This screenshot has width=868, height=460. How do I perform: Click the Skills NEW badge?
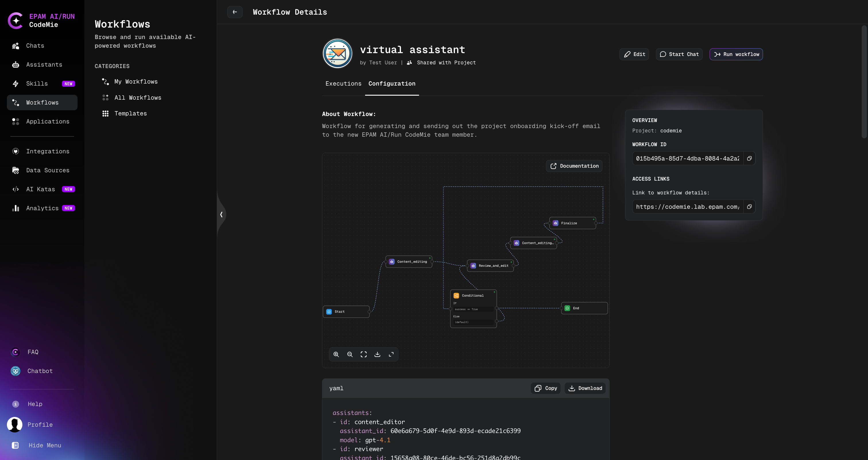point(68,84)
